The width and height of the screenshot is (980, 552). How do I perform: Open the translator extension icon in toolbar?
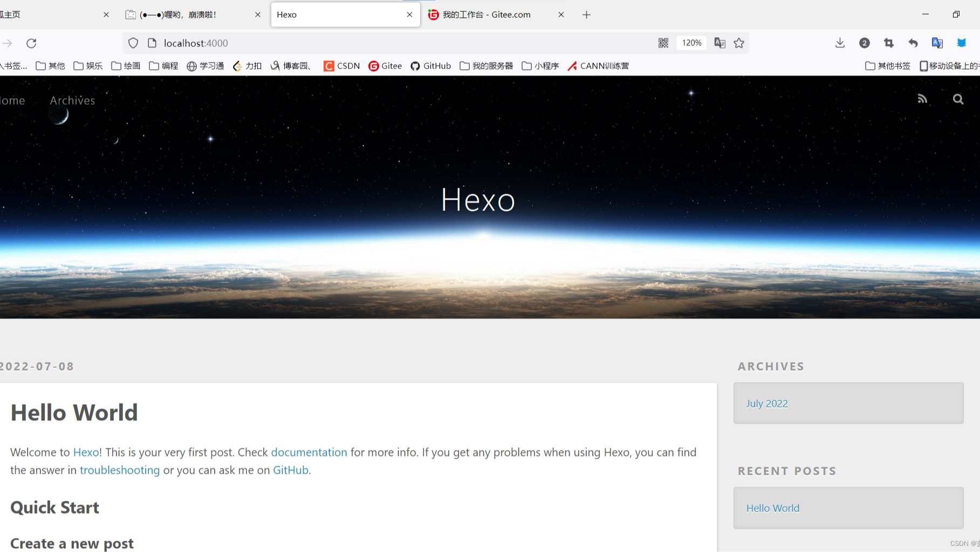pos(937,43)
